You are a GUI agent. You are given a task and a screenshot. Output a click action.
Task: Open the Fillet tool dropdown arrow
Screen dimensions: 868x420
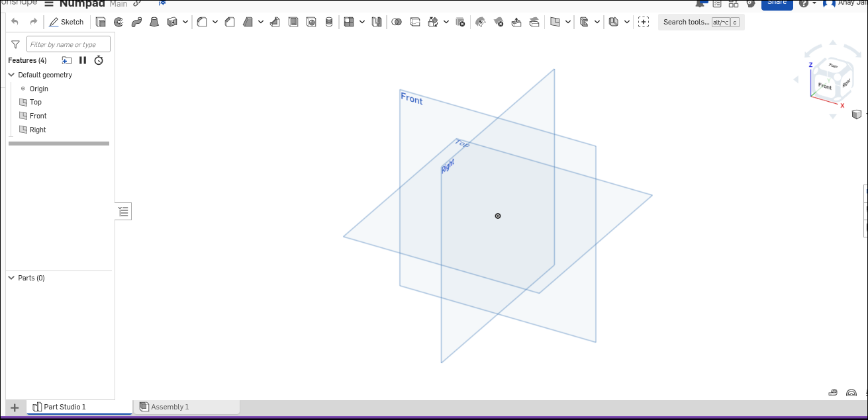tap(215, 22)
